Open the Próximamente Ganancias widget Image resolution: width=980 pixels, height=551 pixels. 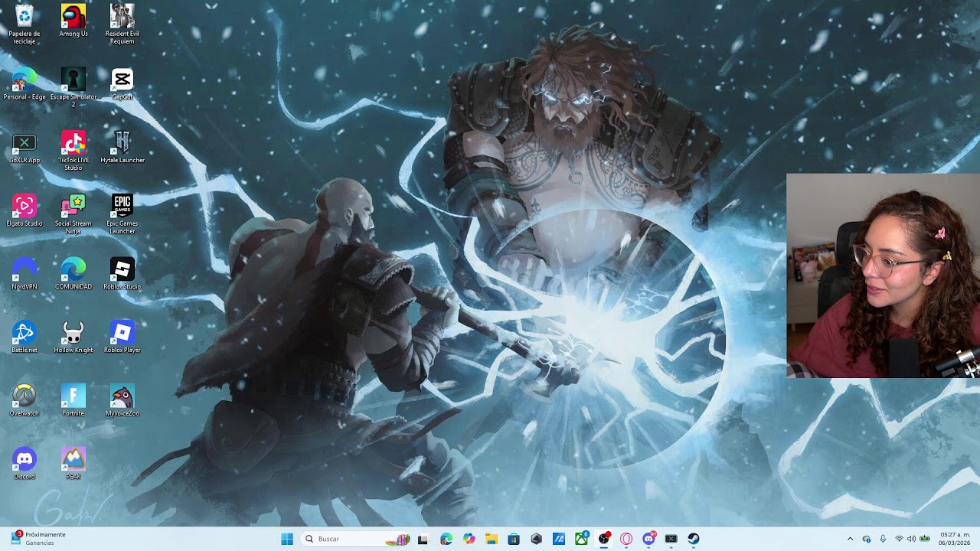click(x=38, y=539)
